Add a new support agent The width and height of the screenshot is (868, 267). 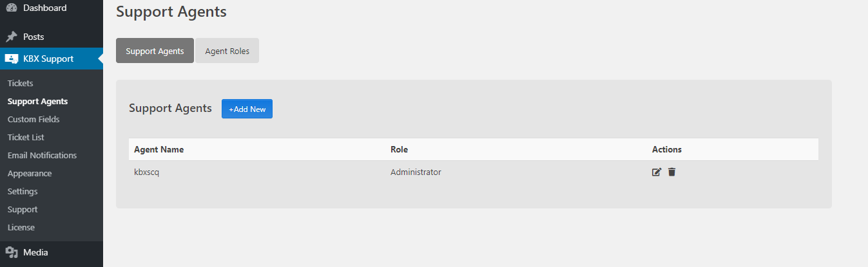tap(247, 109)
